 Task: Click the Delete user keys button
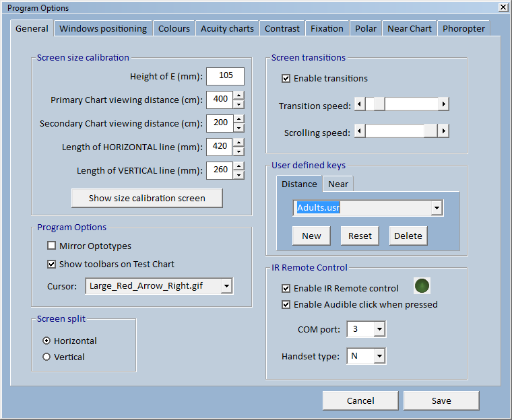pyautogui.click(x=408, y=236)
